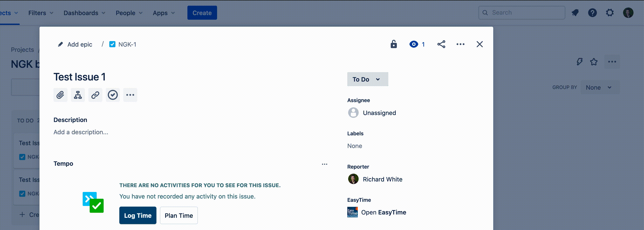Image resolution: width=644 pixels, height=230 pixels.
Task: Open the help question mark icon
Action: point(592,13)
